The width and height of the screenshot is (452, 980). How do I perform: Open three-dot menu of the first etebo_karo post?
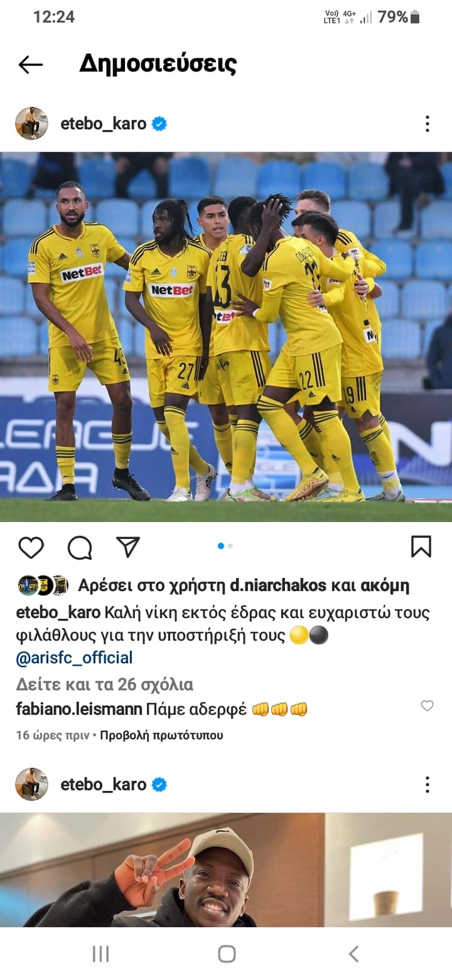pos(427,124)
